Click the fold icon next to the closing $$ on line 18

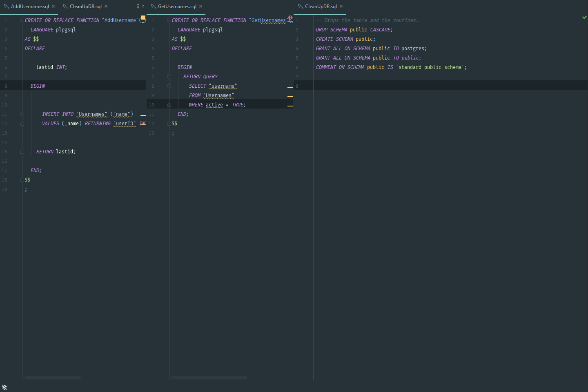(x=22, y=179)
